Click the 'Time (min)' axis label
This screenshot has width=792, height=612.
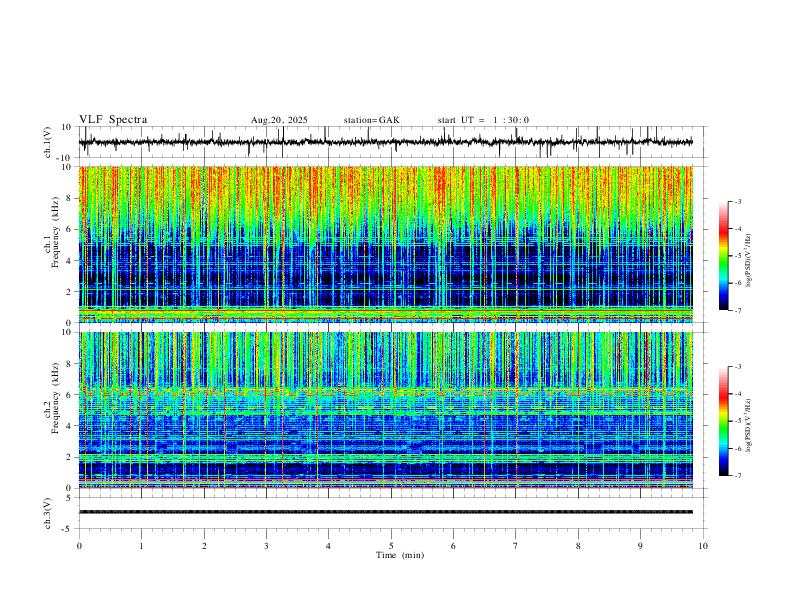coord(400,555)
